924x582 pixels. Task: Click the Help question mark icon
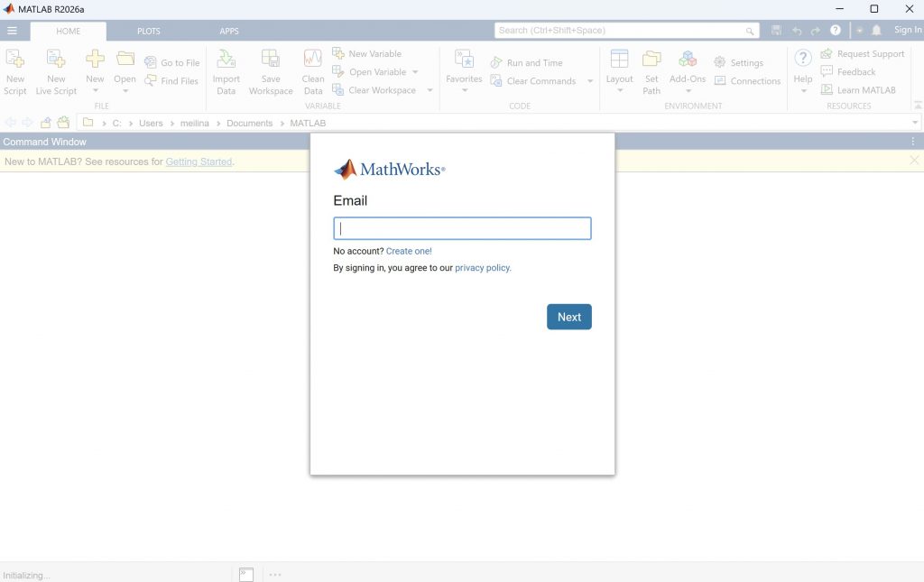coord(802,58)
